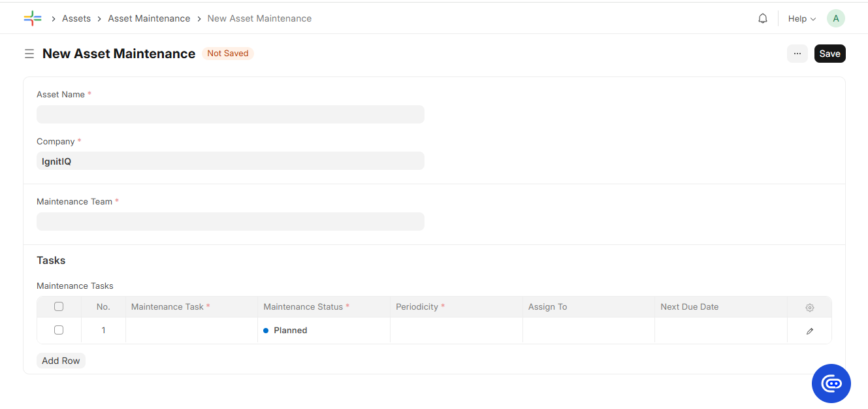868x409 pixels.
Task: Click the Company field with IgnitIQ
Action: (x=231, y=161)
